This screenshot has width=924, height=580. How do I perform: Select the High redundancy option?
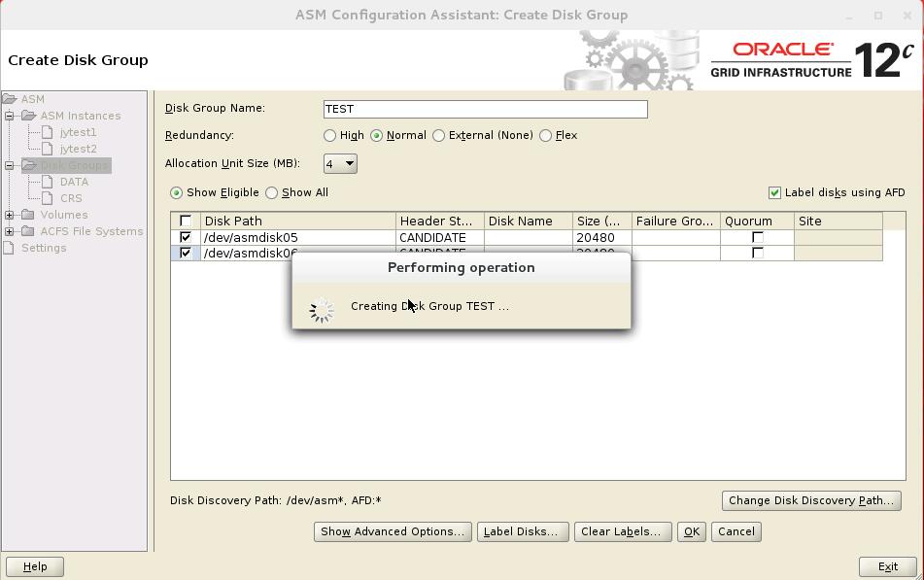(329, 136)
